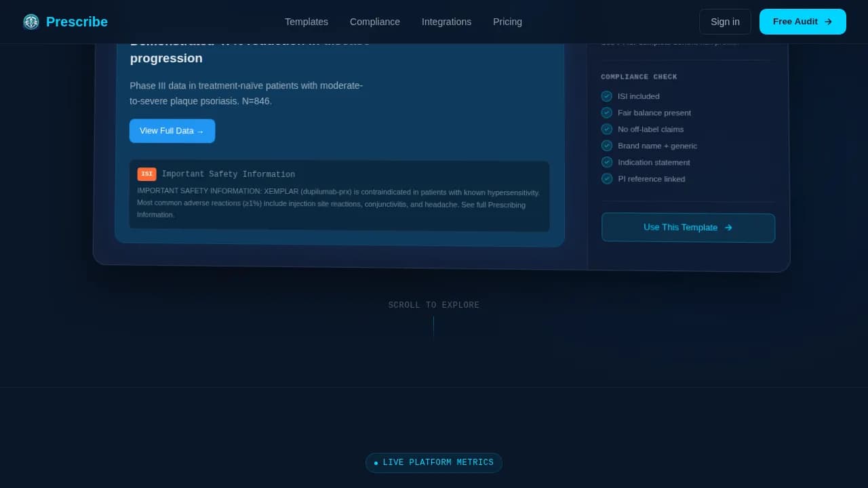Click the Indication statement check mark

point(606,162)
